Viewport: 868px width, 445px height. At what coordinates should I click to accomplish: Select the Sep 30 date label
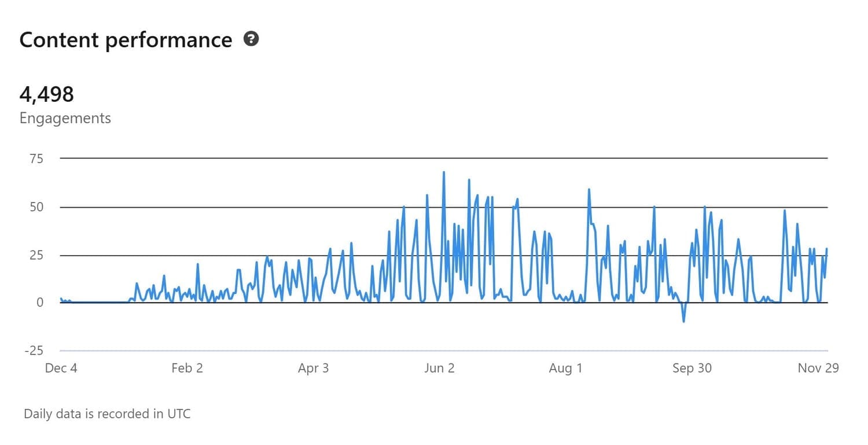692,368
